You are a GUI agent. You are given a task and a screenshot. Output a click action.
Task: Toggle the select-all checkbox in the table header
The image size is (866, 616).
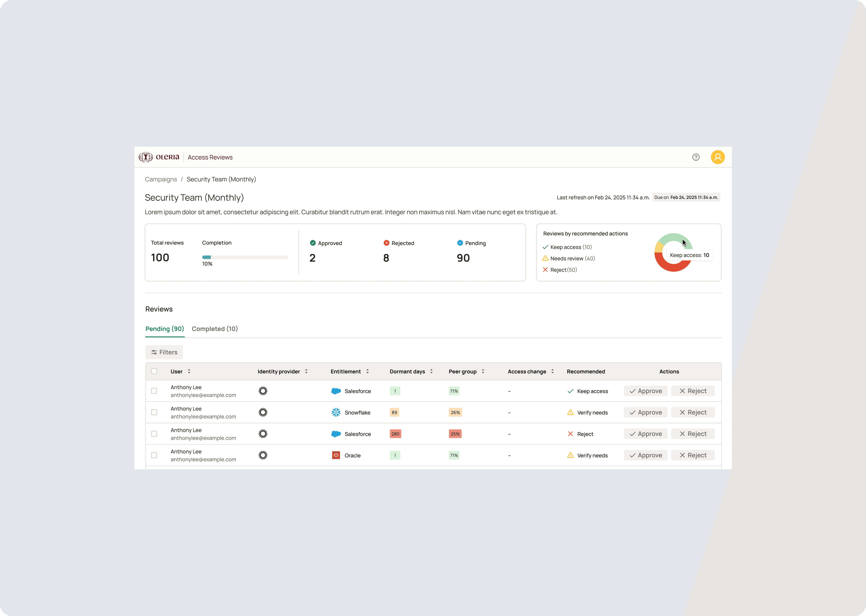(x=154, y=371)
